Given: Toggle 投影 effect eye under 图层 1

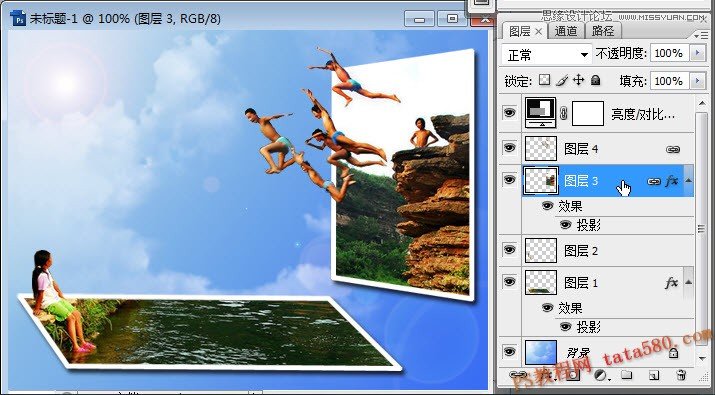Looking at the screenshot, I should coord(565,326).
